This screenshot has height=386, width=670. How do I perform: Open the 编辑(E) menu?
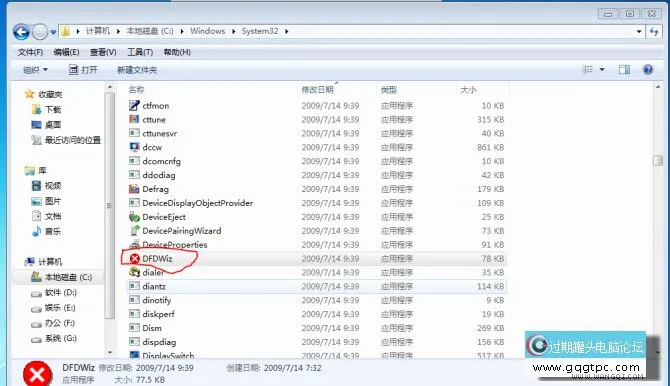coord(66,52)
